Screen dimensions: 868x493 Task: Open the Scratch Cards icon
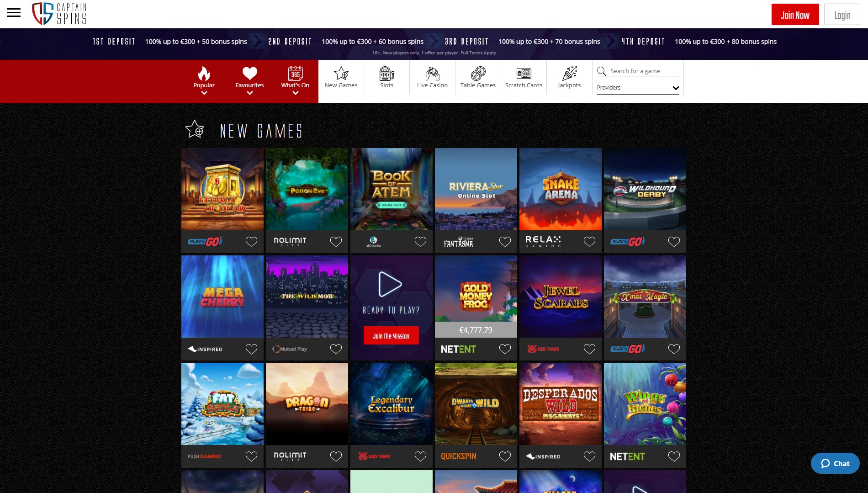[x=524, y=74]
